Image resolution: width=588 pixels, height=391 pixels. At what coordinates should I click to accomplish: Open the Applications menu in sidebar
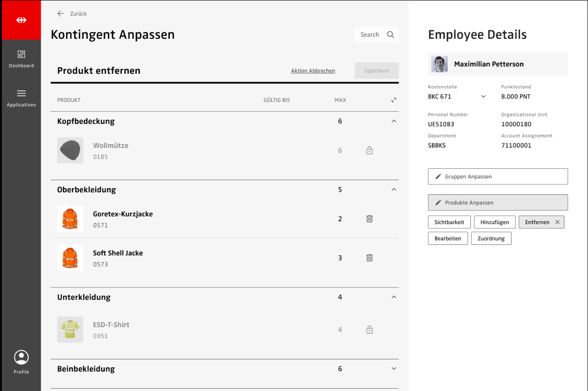pos(21,98)
